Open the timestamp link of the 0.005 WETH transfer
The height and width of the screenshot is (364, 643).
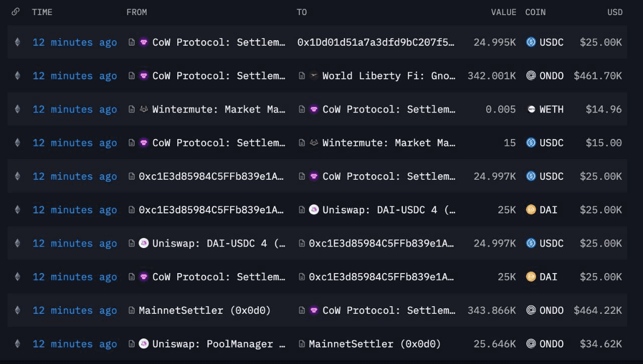pos(75,109)
